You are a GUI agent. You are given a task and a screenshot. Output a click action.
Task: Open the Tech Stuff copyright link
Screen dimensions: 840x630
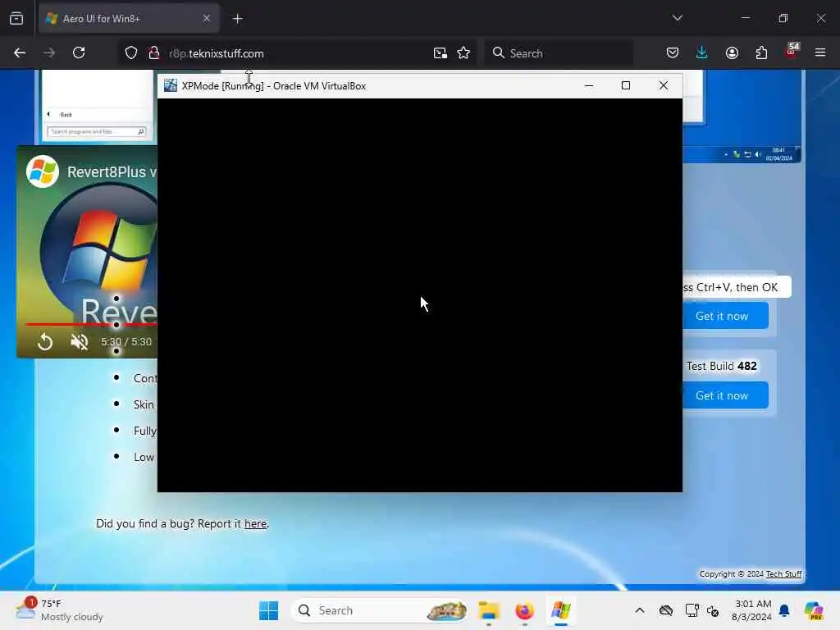tap(783, 573)
